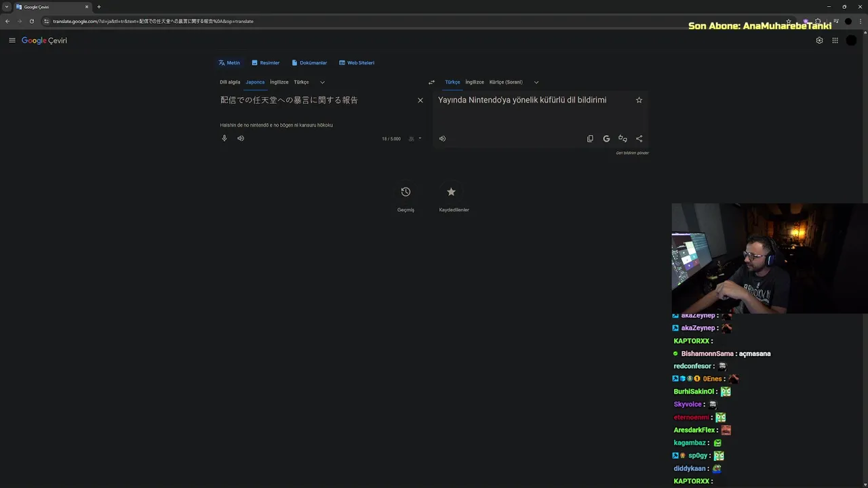Open Chrome three-dot menu
The height and width of the screenshot is (488, 868).
tap(860, 21)
